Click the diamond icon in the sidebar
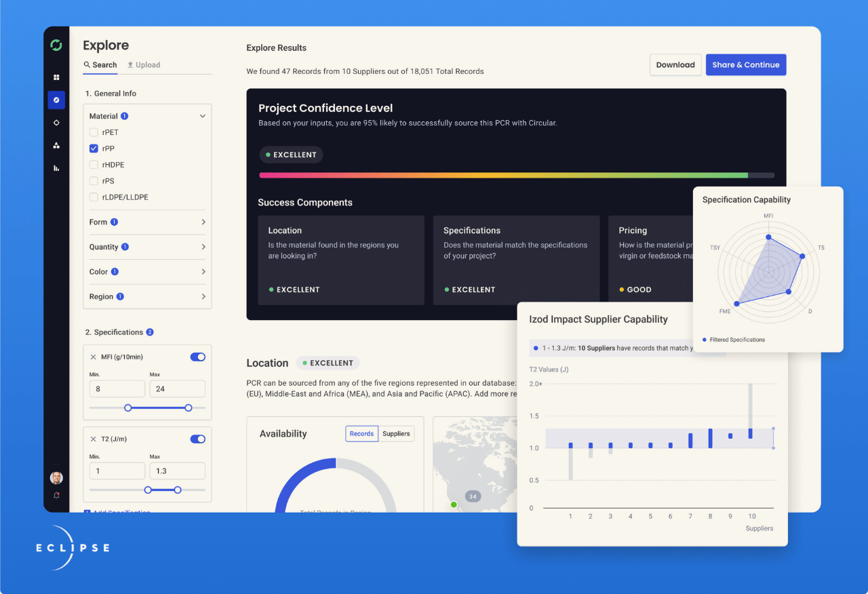 (56, 123)
